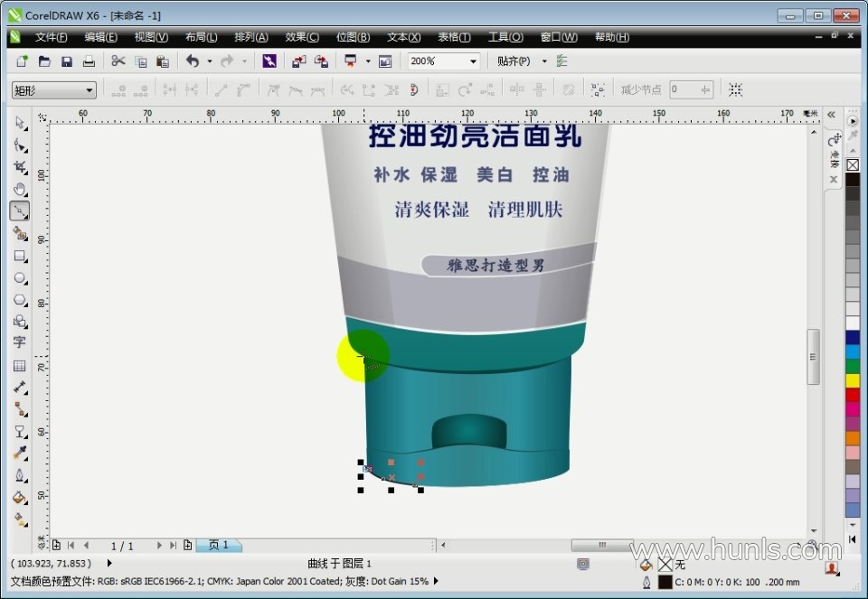Click the 减少节点 value input field

point(684,90)
